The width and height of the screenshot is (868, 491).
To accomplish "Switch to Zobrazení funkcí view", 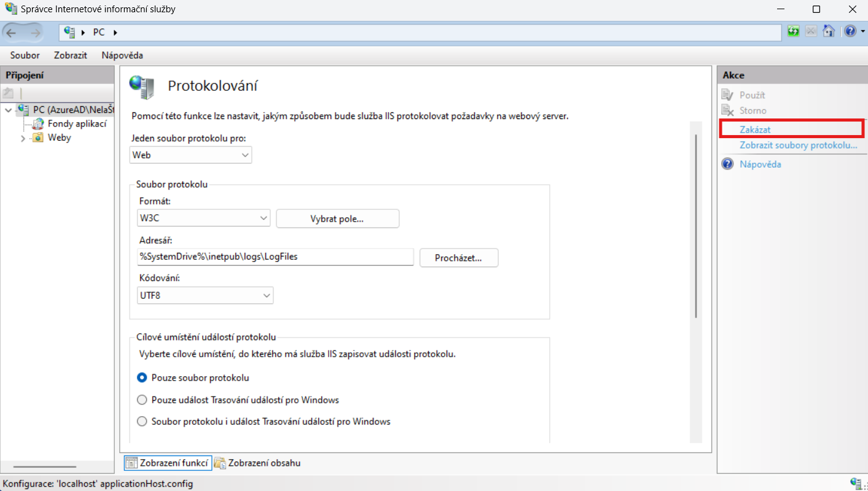I will tap(168, 463).
